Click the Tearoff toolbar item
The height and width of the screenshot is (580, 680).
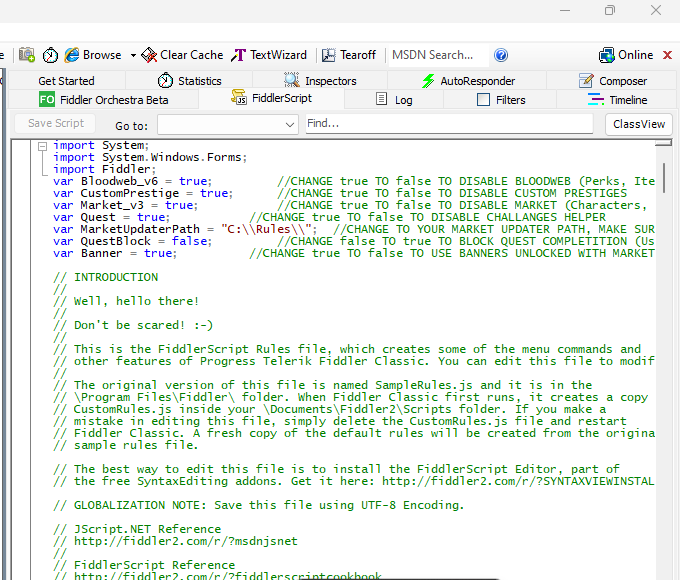[349, 55]
